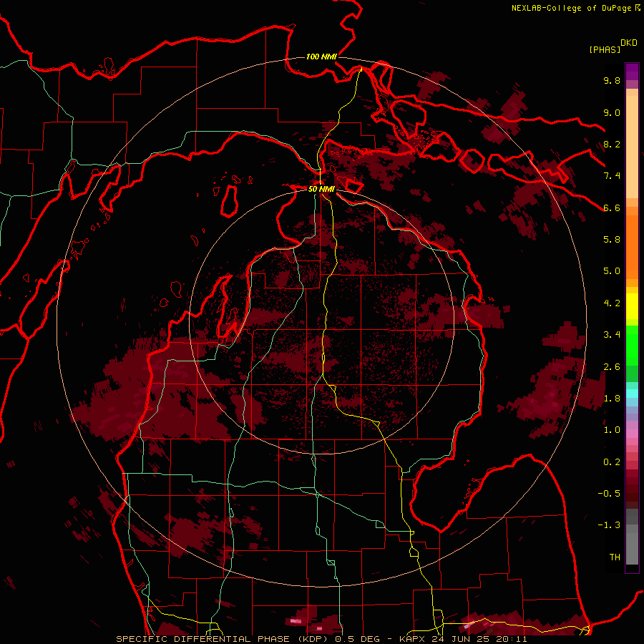Screen dimensions: 644x644
Task: Pick the purple top band of color scale
Action: click(x=632, y=72)
